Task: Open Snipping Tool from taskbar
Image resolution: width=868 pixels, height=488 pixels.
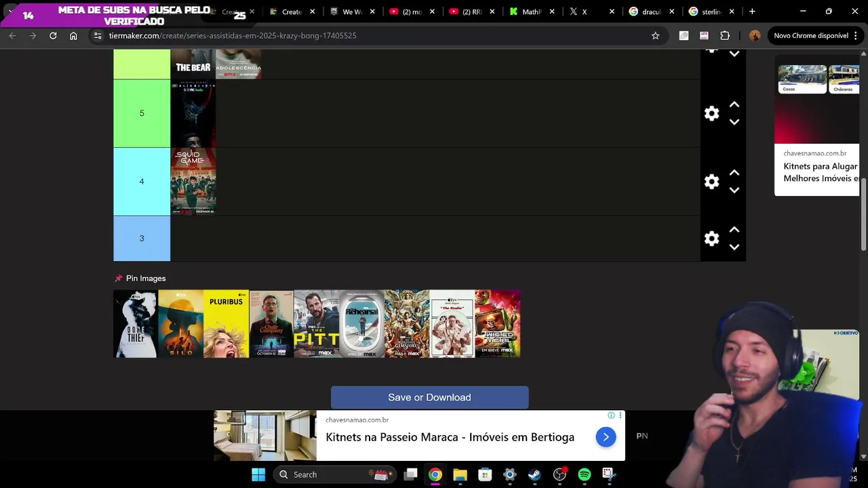Action: coord(609,474)
